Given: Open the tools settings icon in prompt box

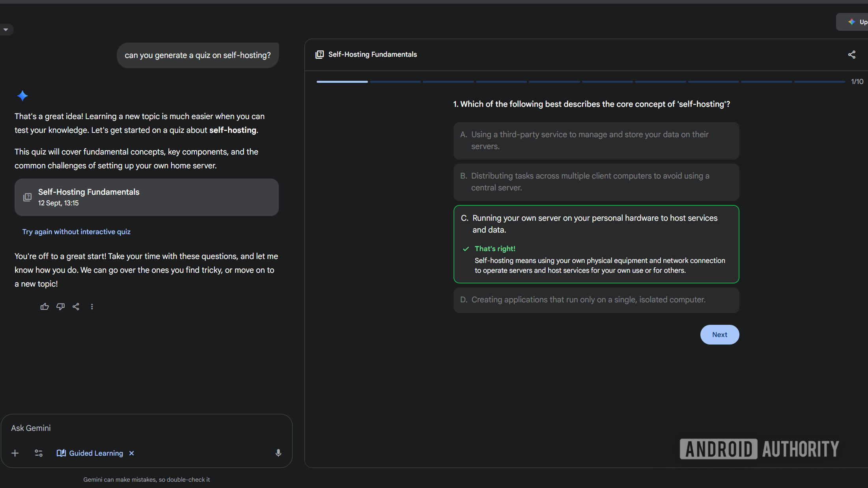Looking at the screenshot, I should (39, 453).
